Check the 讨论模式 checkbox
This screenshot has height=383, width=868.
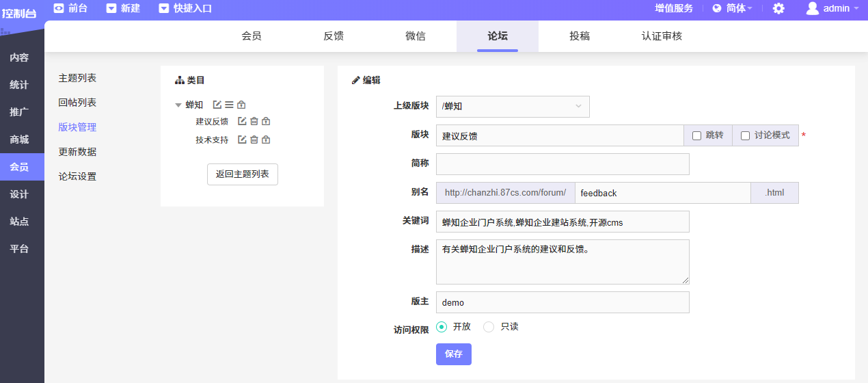tap(746, 135)
